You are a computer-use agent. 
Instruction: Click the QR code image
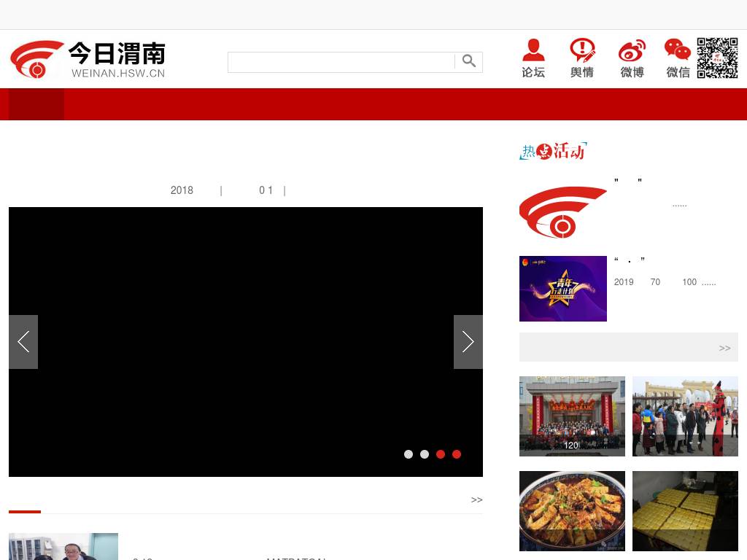(718, 58)
